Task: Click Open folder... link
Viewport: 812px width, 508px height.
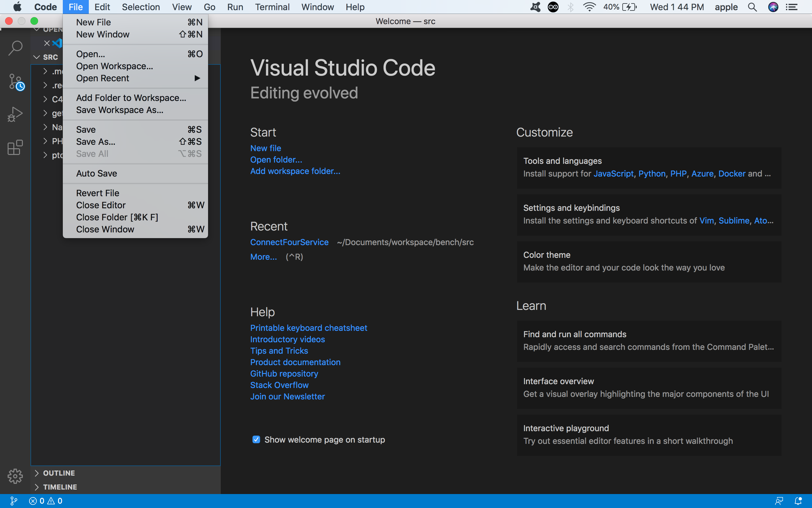Action: [x=276, y=160]
